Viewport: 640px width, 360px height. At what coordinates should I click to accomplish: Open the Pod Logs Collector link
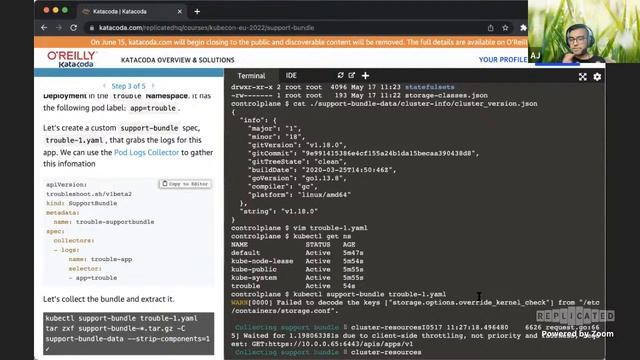pyautogui.click(x=147, y=152)
